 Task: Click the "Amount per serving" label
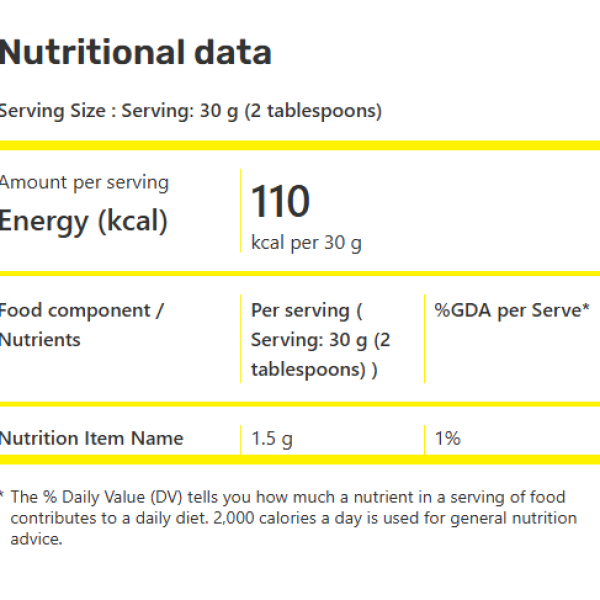[84, 182]
